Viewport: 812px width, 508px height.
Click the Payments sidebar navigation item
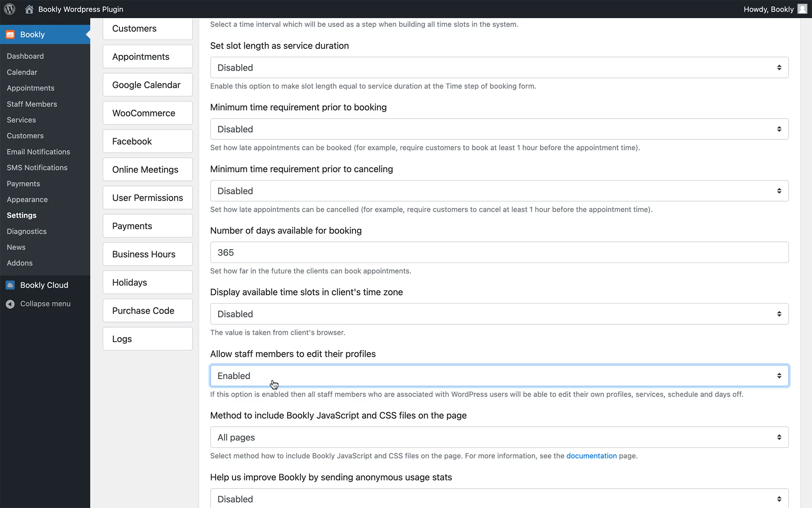[23, 183]
